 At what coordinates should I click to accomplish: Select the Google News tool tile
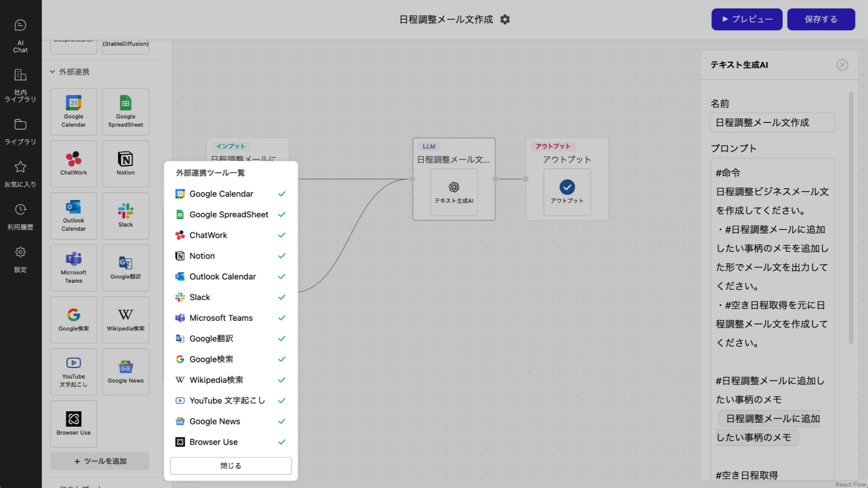click(126, 372)
